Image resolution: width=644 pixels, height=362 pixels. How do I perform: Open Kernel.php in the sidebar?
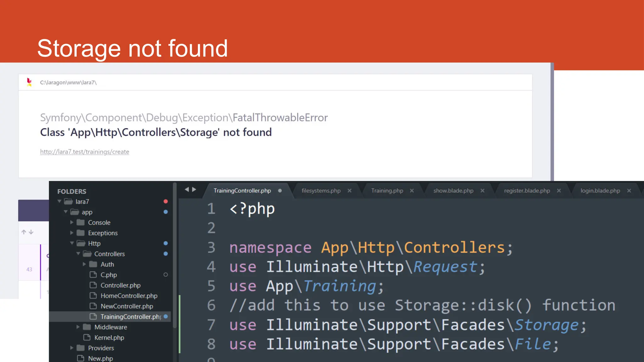click(x=109, y=337)
